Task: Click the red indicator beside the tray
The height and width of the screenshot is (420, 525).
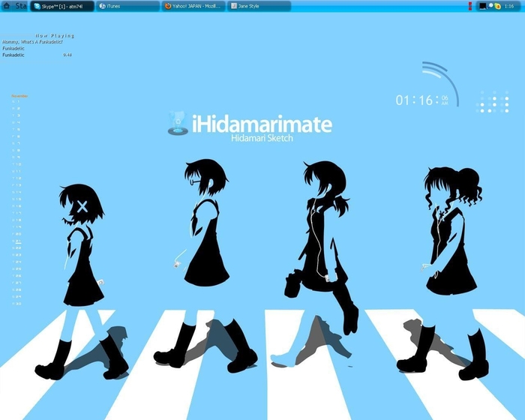Action: pyautogui.click(x=470, y=6)
